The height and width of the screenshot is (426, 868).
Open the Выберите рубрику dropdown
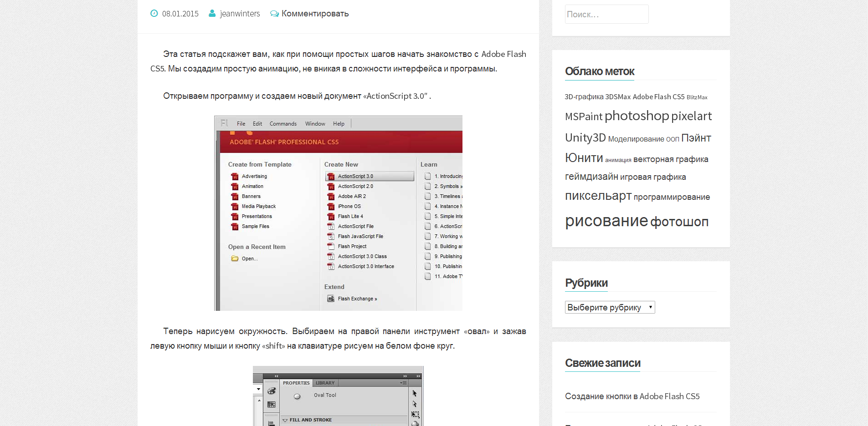pos(610,307)
